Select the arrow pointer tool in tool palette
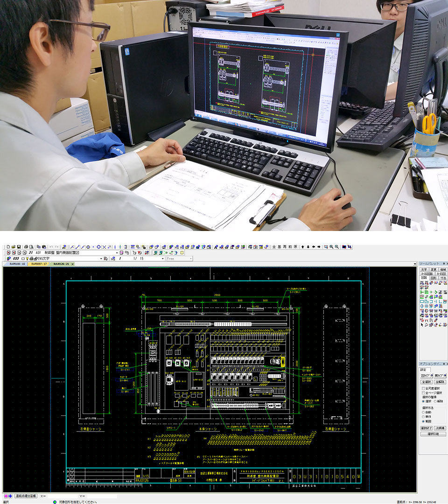The image size is (448, 504). [x=422, y=325]
